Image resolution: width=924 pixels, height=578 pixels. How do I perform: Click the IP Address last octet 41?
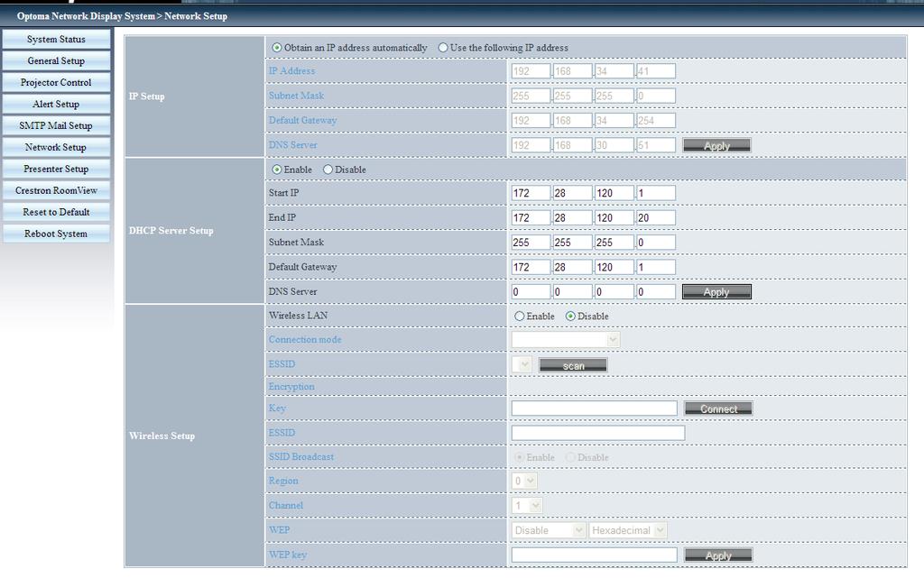[x=656, y=71]
